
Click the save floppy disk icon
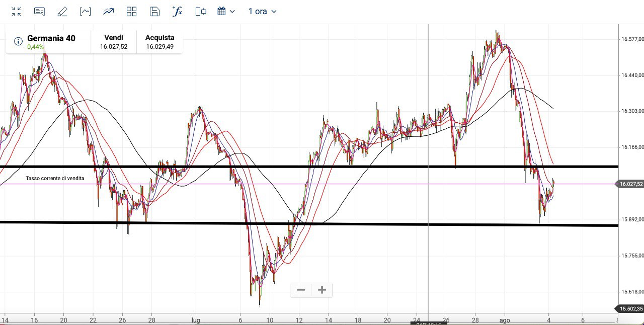click(x=155, y=12)
